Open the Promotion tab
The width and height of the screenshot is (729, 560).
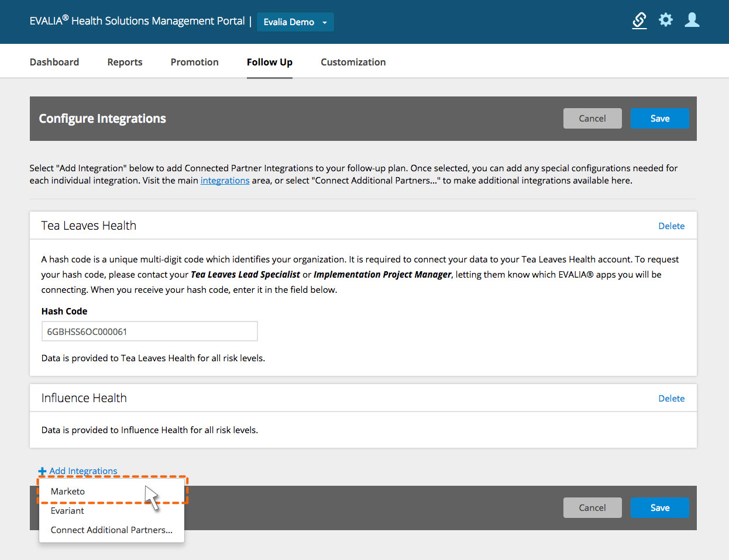pyautogui.click(x=195, y=62)
